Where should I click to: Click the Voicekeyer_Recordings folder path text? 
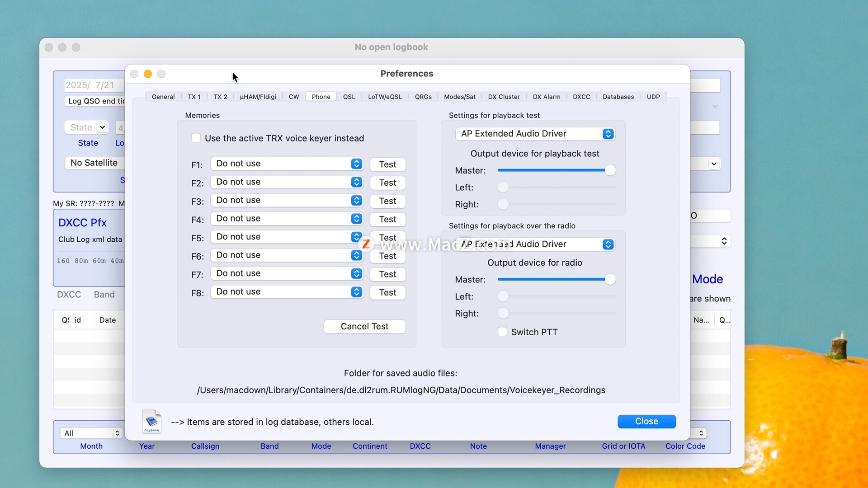(401, 390)
